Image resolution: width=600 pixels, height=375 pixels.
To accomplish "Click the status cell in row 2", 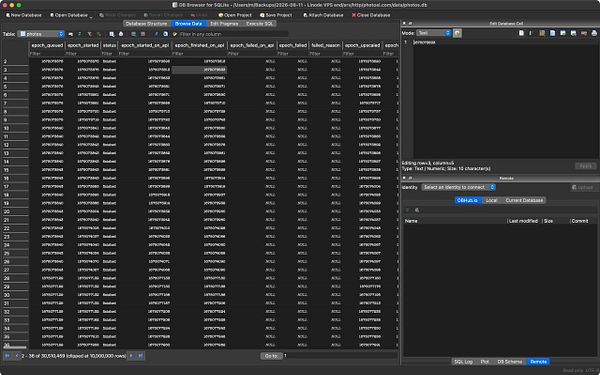I will [x=109, y=61].
